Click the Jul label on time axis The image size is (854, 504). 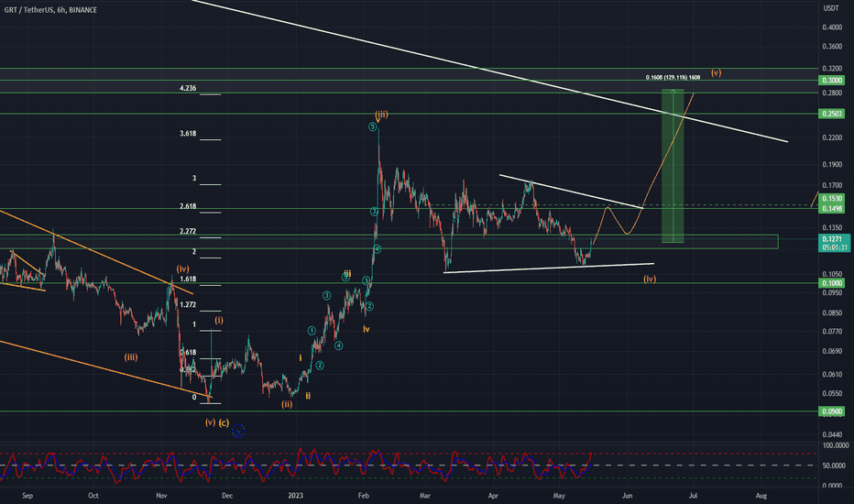(693, 496)
